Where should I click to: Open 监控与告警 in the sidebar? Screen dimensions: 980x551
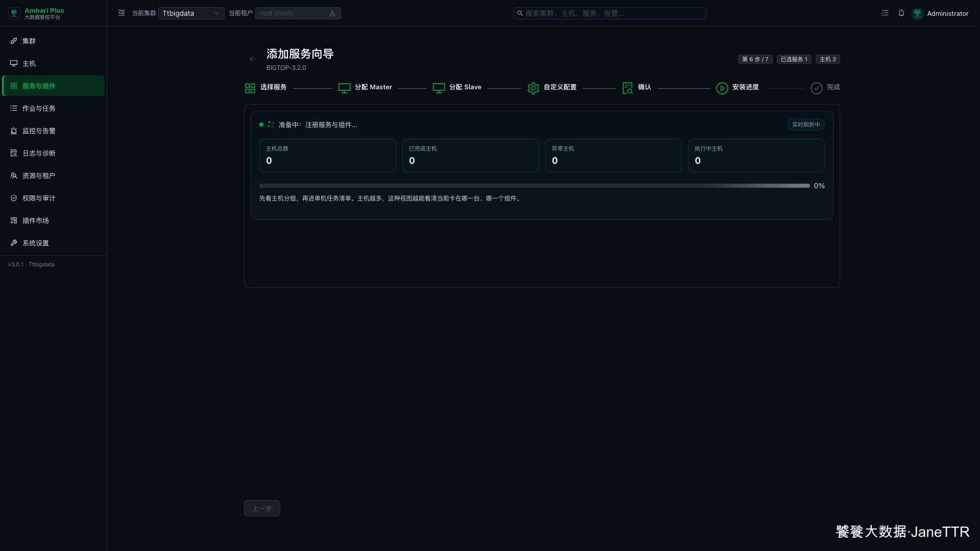(x=54, y=131)
